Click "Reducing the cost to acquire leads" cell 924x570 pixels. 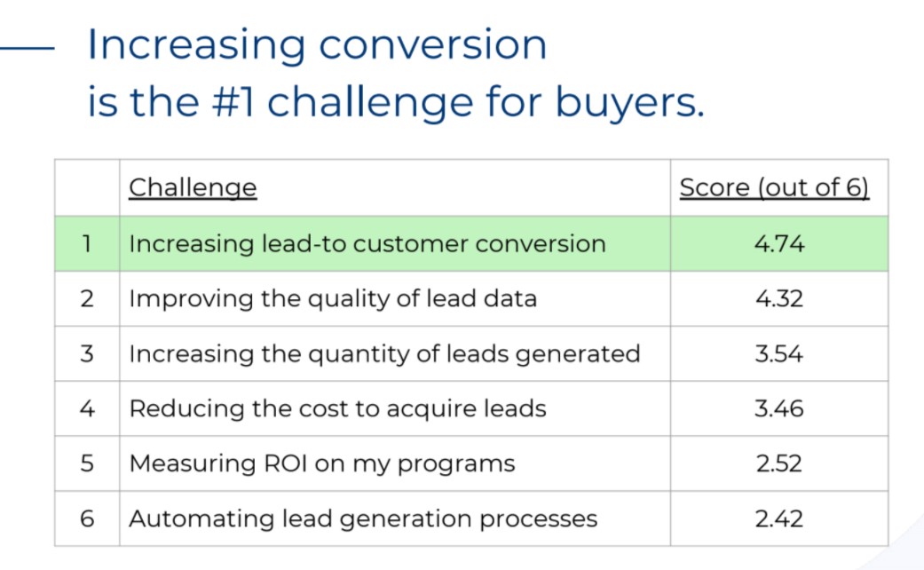[x=337, y=408]
